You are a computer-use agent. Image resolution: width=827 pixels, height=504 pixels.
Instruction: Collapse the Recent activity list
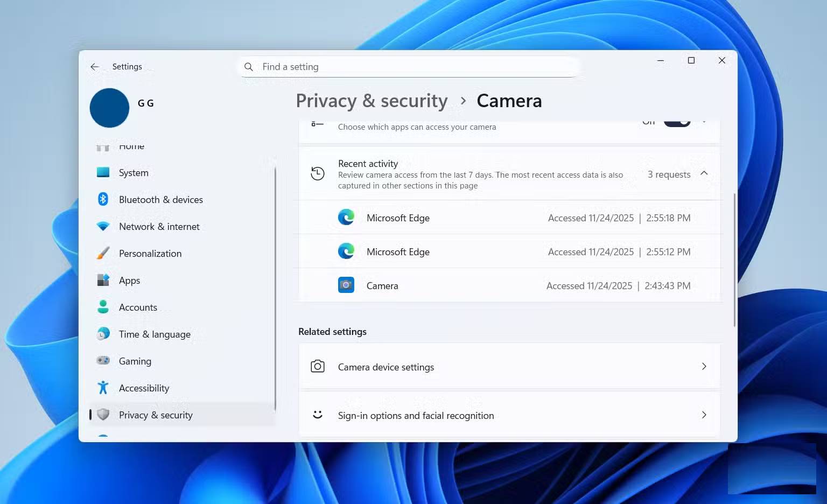point(704,174)
